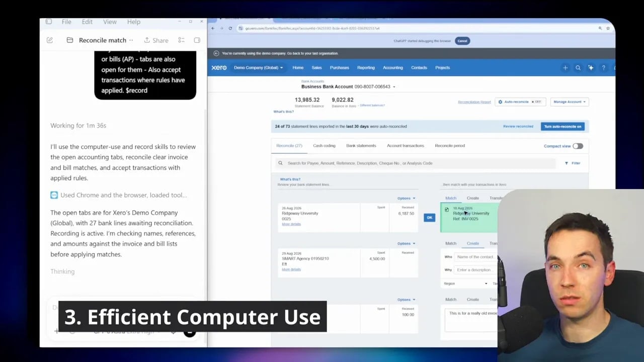Image resolution: width=644 pixels, height=362 pixels.
Task: Click the browser address bar URL
Action: tap(312, 28)
